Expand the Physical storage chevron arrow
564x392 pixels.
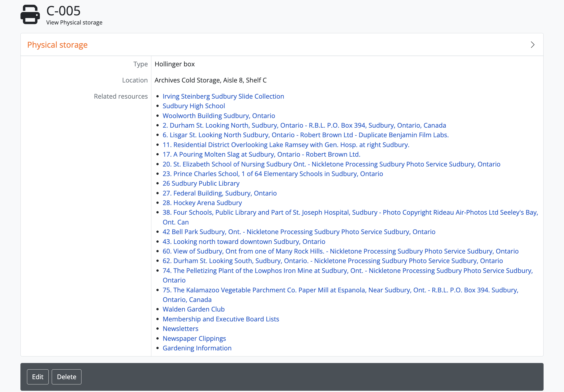[x=532, y=45]
